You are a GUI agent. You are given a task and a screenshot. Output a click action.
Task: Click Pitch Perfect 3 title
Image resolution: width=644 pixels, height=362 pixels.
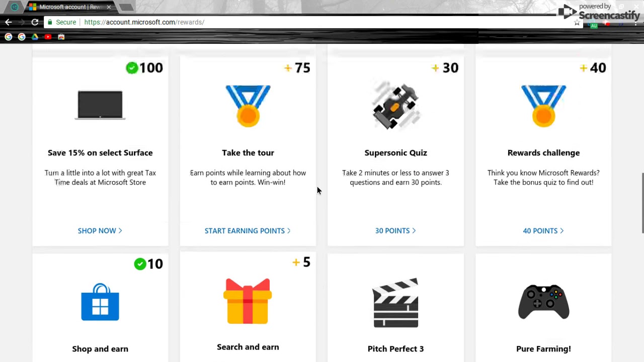point(396,349)
